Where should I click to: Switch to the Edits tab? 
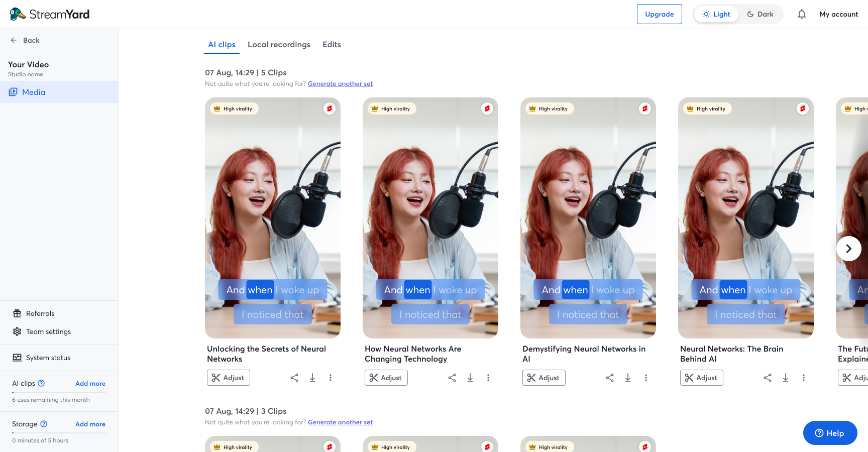click(x=332, y=45)
